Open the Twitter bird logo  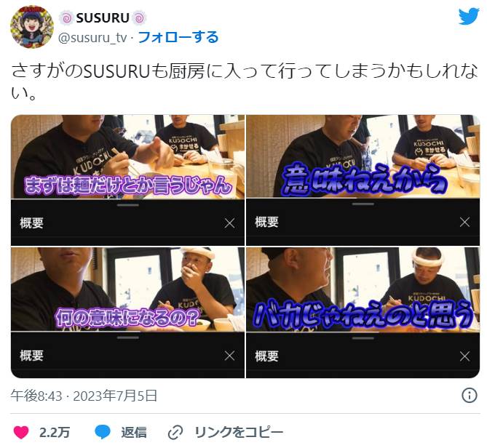[x=469, y=17]
